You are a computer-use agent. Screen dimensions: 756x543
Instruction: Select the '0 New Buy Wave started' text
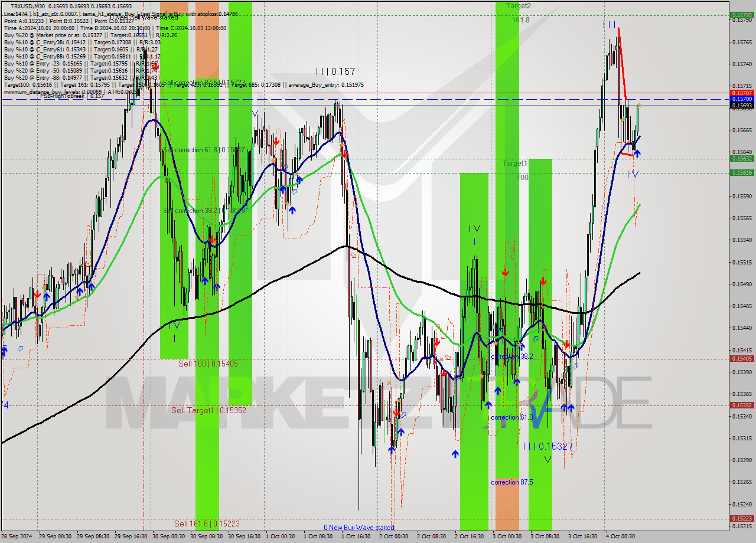(359, 528)
